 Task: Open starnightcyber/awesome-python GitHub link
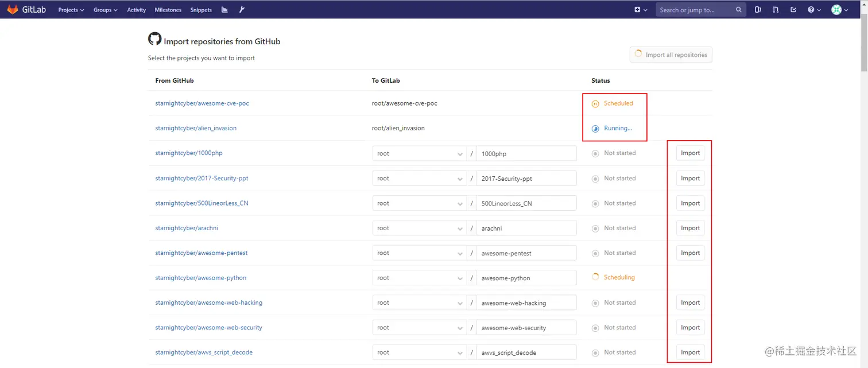[201, 278]
